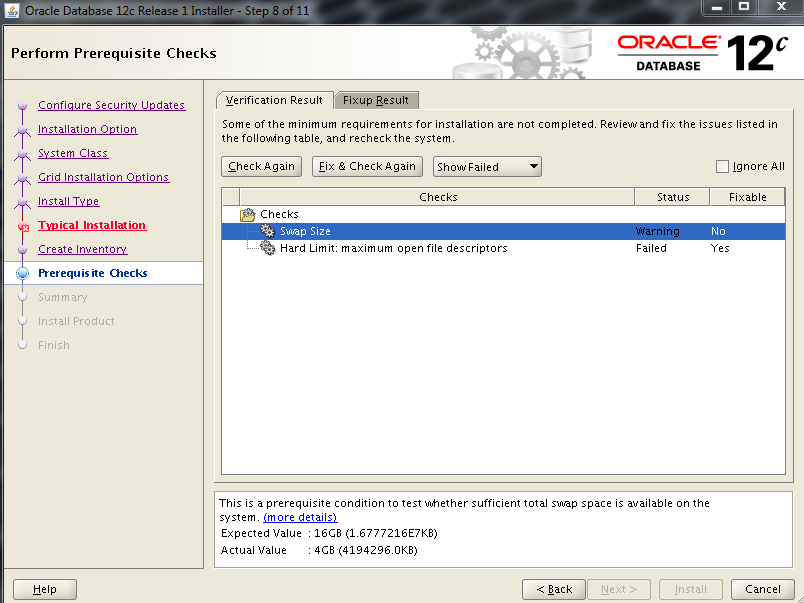The height and width of the screenshot is (603, 804).
Task: Click the Configure Security Updates step bullet
Action: [22, 106]
